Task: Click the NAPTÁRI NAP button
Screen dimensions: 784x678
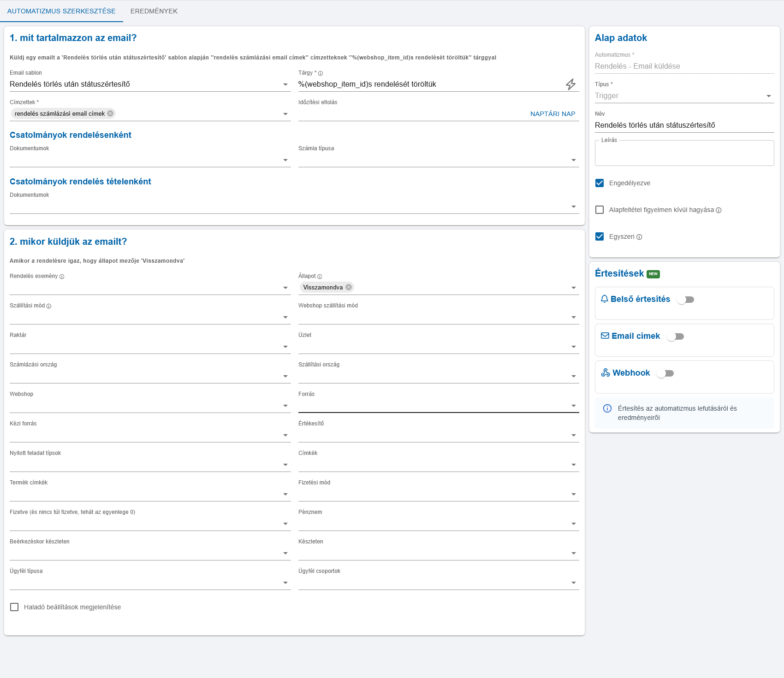Action: [x=552, y=114]
